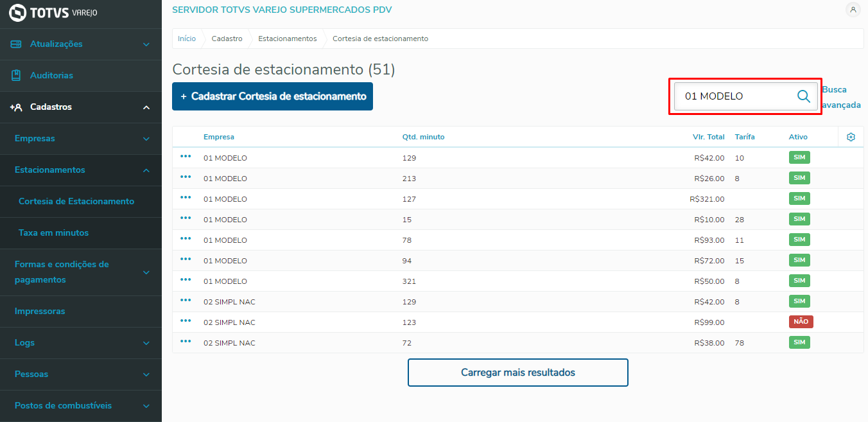
Task: Open the Impressoras menu item
Action: (x=81, y=312)
